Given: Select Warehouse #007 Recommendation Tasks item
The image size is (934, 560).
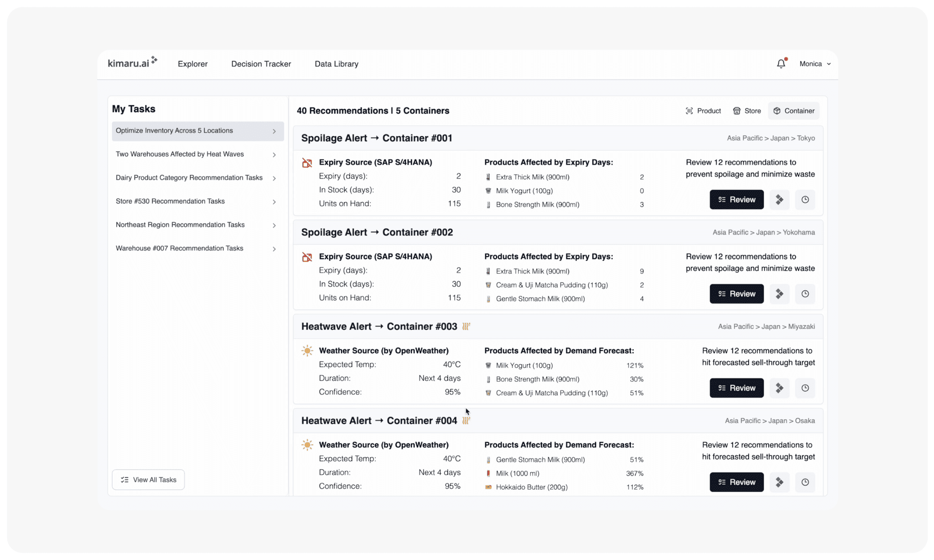Looking at the screenshot, I should 179,248.
